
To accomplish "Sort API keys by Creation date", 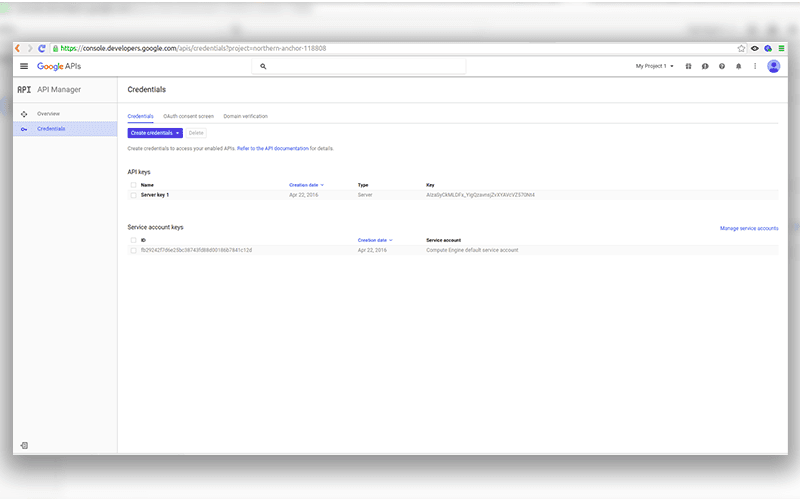I will [306, 185].
